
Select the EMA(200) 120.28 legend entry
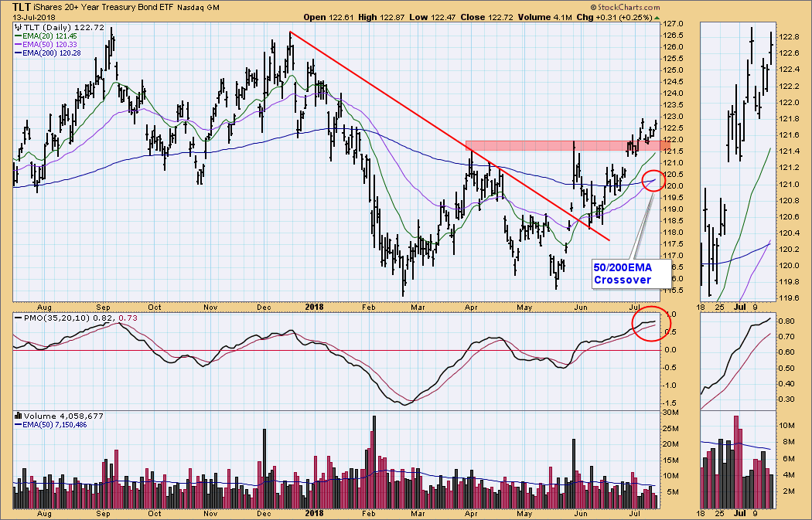[x=48, y=53]
